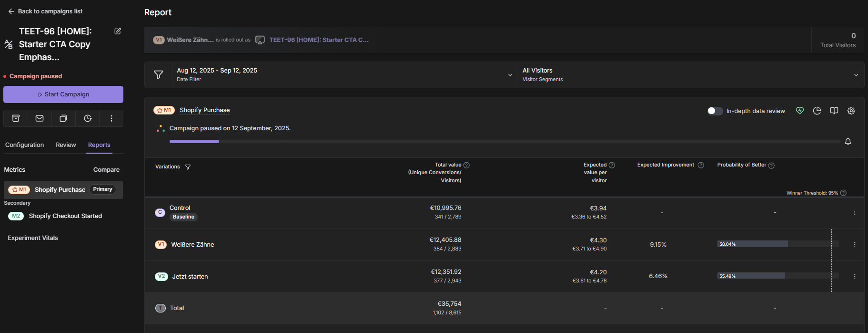
Task: Select the Shopify Checkout Started metric
Action: (65, 216)
